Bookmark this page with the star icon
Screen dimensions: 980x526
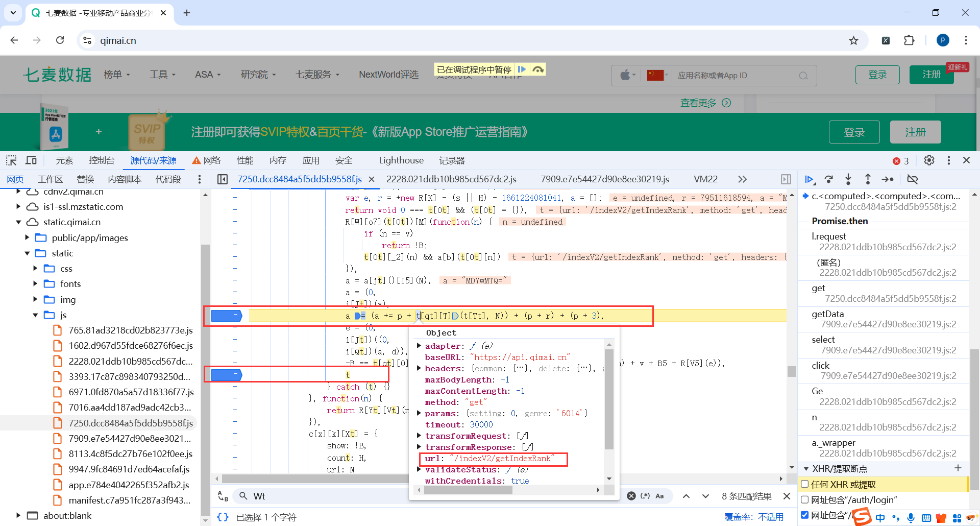(x=853, y=40)
